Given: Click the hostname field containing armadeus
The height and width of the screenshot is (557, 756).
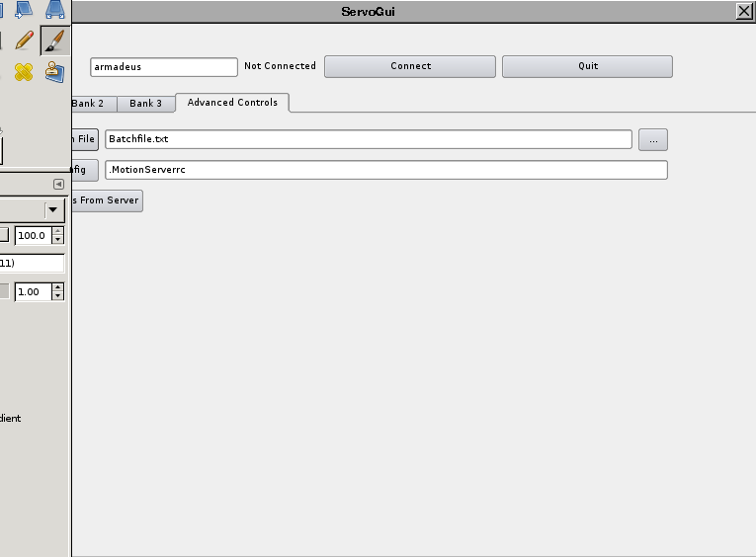Looking at the screenshot, I should (x=164, y=67).
